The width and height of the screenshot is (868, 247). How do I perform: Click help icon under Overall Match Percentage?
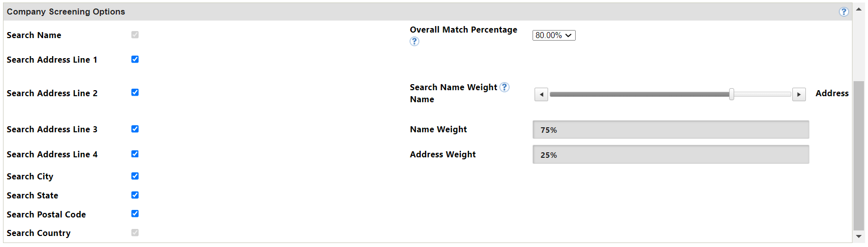[x=414, y=42]
